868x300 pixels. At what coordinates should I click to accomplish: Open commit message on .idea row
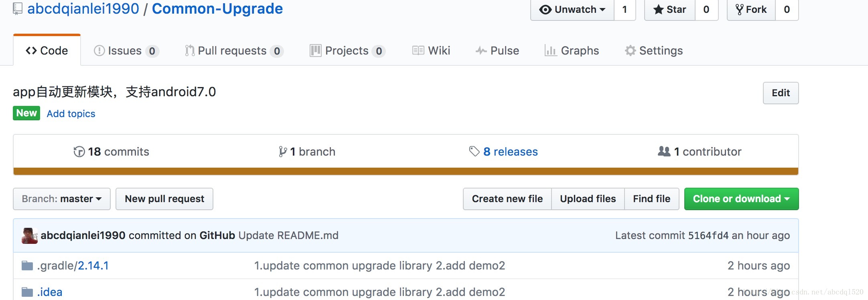[x=379, y=292]
